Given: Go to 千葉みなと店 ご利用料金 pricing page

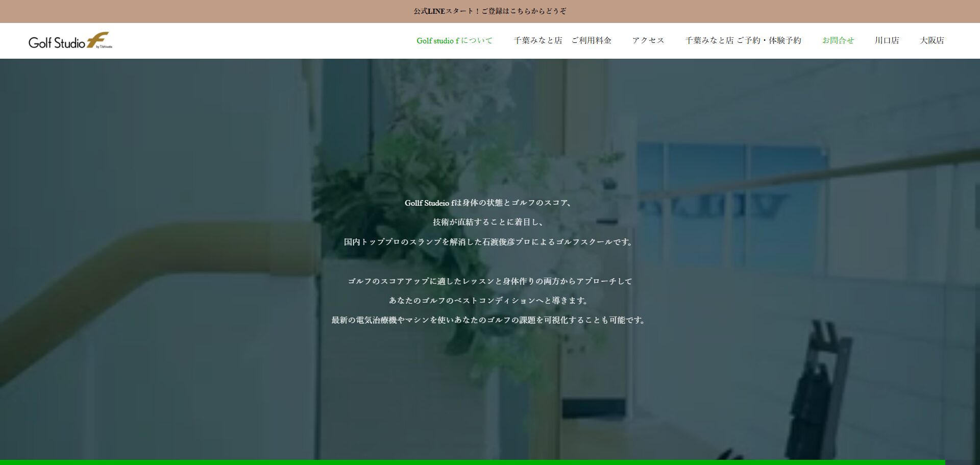Looking at the screenshot, I should 562,41.
